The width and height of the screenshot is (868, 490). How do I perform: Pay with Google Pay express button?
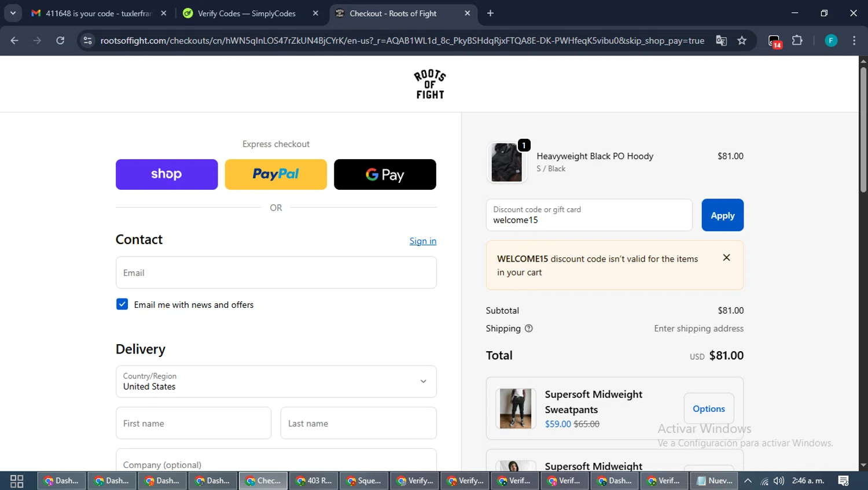tap(385, 174)
